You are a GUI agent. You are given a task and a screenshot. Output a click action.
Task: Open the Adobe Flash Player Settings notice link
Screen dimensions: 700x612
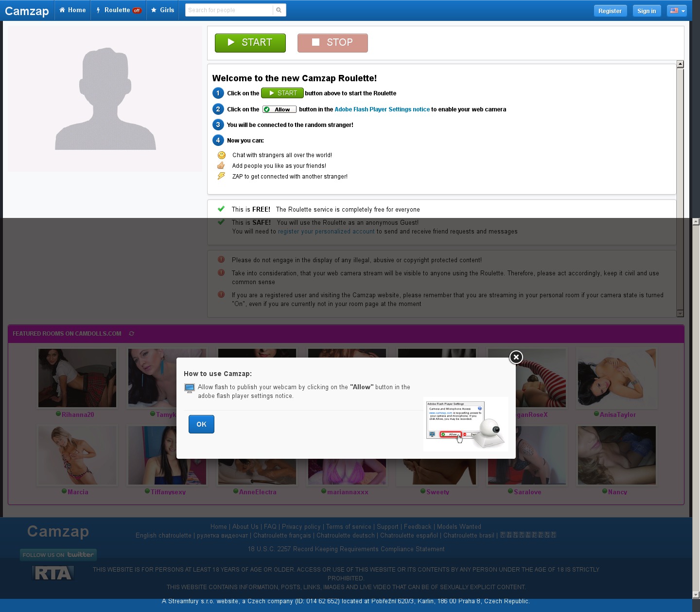pyautogui.click(x=382, y=109)
